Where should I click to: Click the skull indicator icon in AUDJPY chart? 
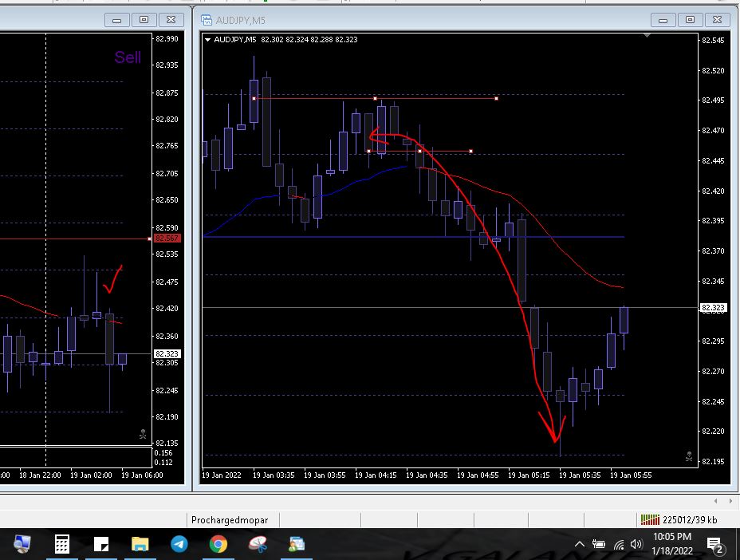click(689, 456)
